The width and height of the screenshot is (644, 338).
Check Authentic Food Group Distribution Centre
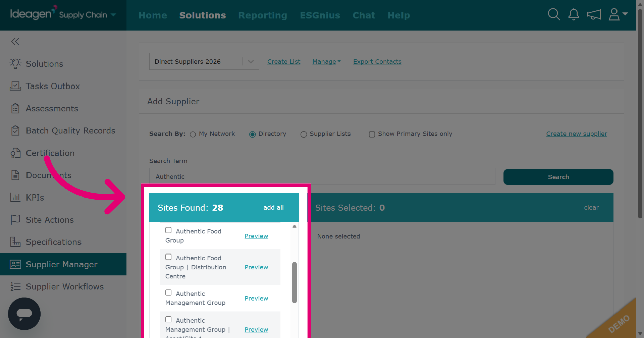(168, 257)
